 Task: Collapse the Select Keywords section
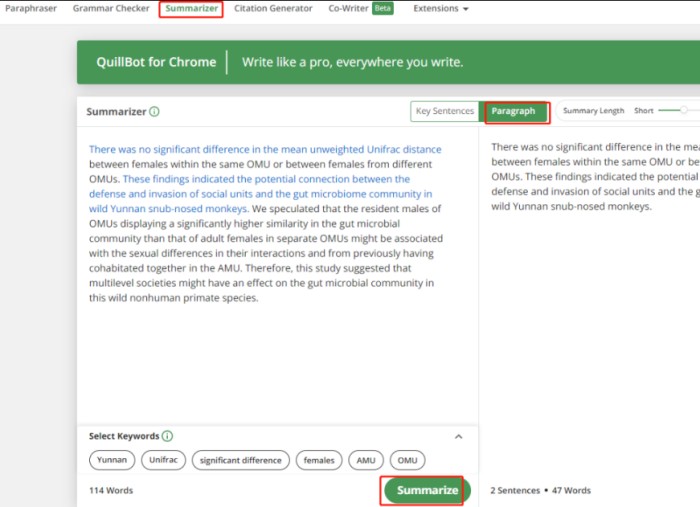[458, 436]
